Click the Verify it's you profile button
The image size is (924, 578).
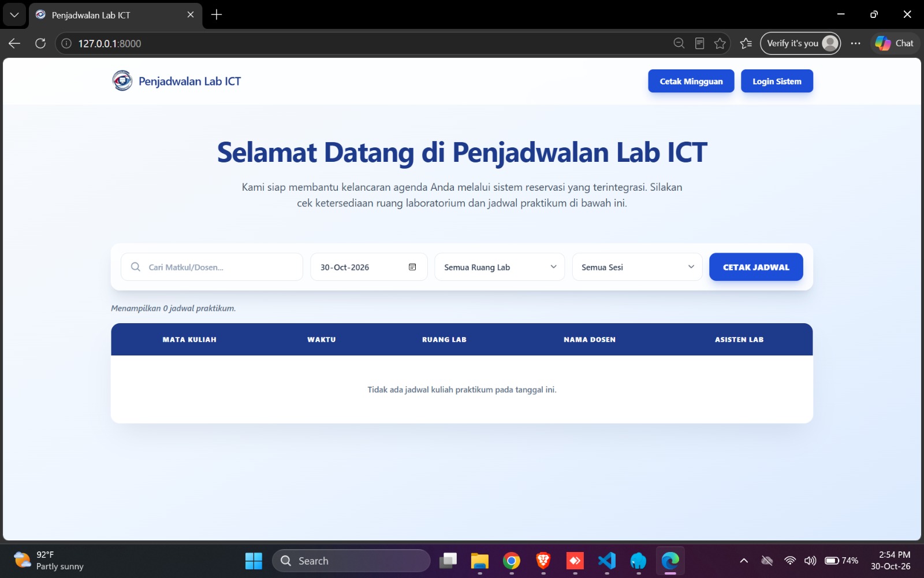(800, 43)
